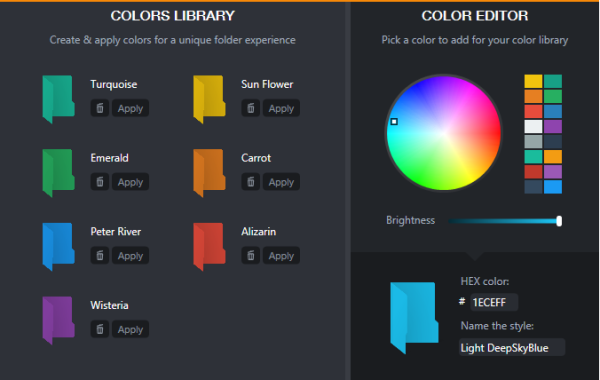Click the COLORS LIBRARY heading
Screen dimensions: 600x380
pos(173,16)
